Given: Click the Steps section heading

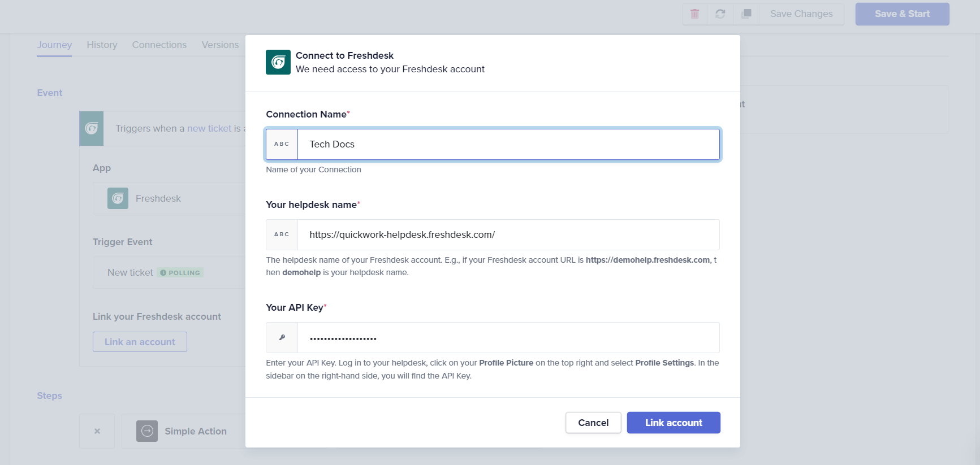Looking at the screenshot, I should [x=50, y=396].
